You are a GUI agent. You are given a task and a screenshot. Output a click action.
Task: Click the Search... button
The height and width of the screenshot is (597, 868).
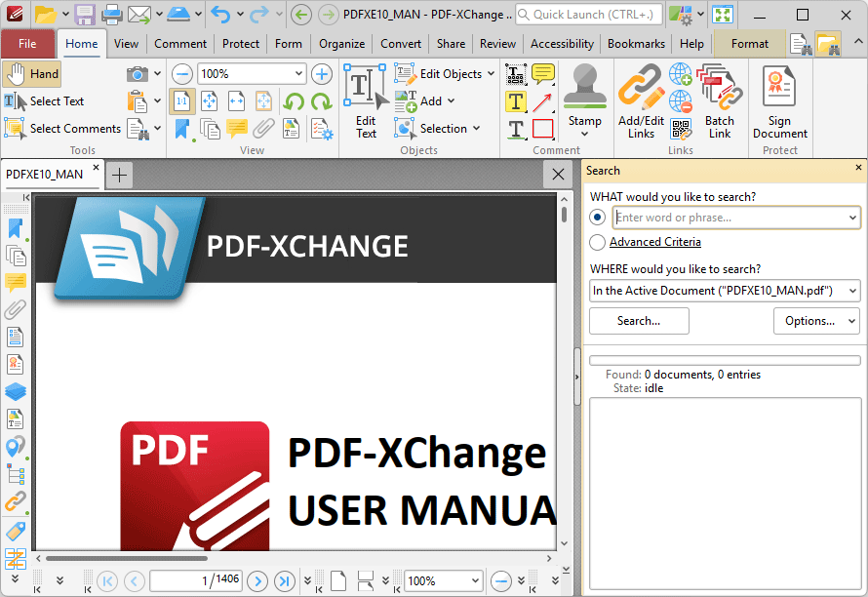tap(639, 321)
